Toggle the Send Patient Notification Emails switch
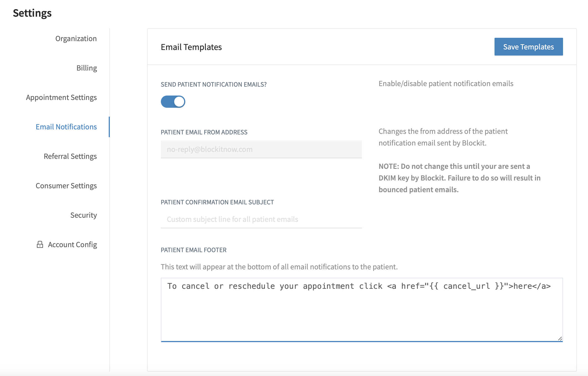The image size is (588, 376). click(x=173, y=102)
